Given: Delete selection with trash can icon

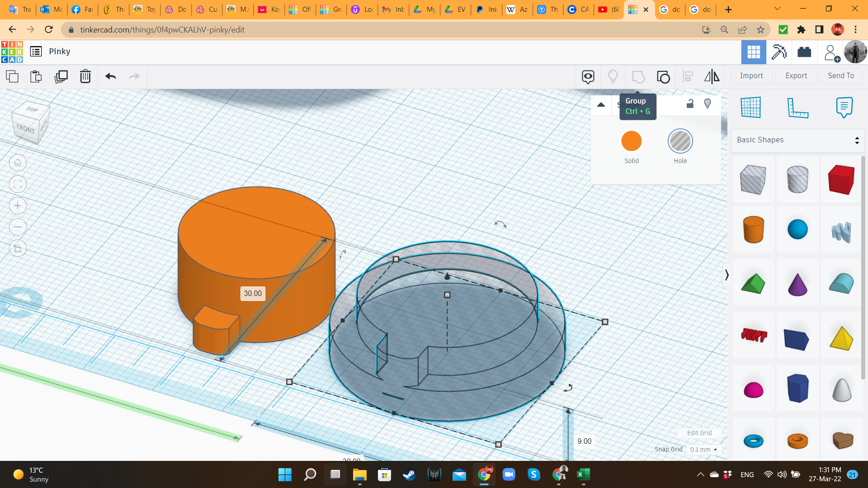Looking at the screenshot, I should (85, 76).
